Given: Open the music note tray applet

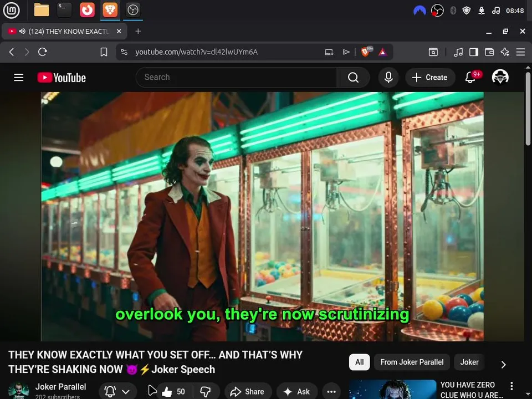Looking at the screenshot, I should (495, 11).
